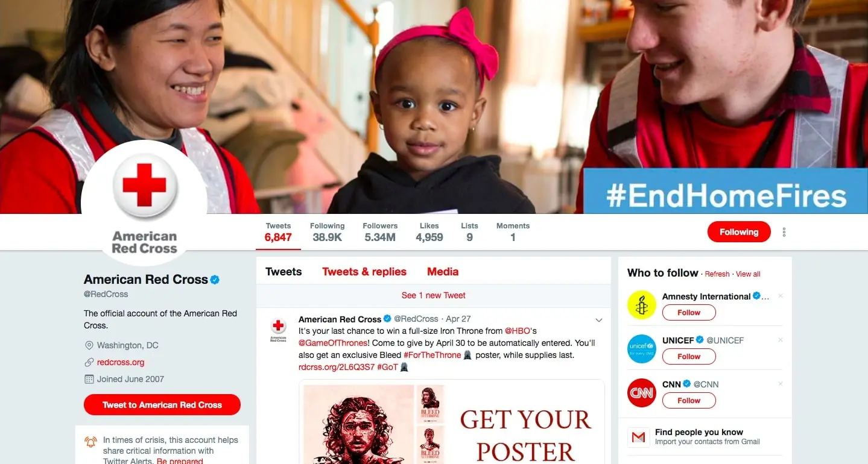
Task: Open the Media tab
Action: [443, 272]
